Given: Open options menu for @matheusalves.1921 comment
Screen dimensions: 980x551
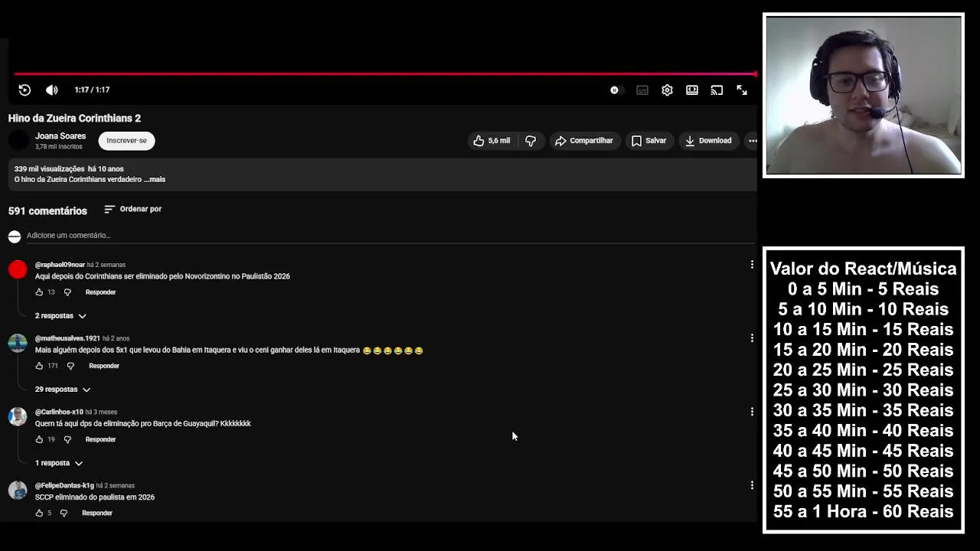Looking at the screenshot, I should click(x=752, y=337).
